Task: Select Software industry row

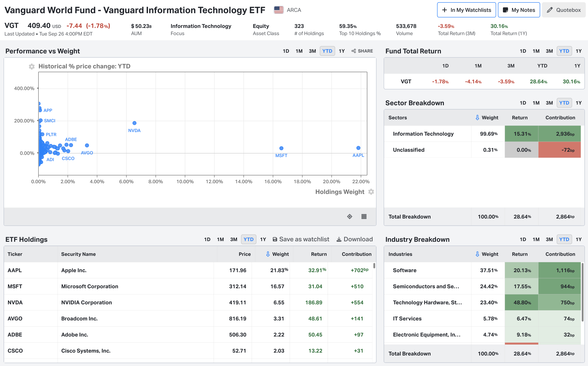Action: pyautogui.click(x=482, y=270)
